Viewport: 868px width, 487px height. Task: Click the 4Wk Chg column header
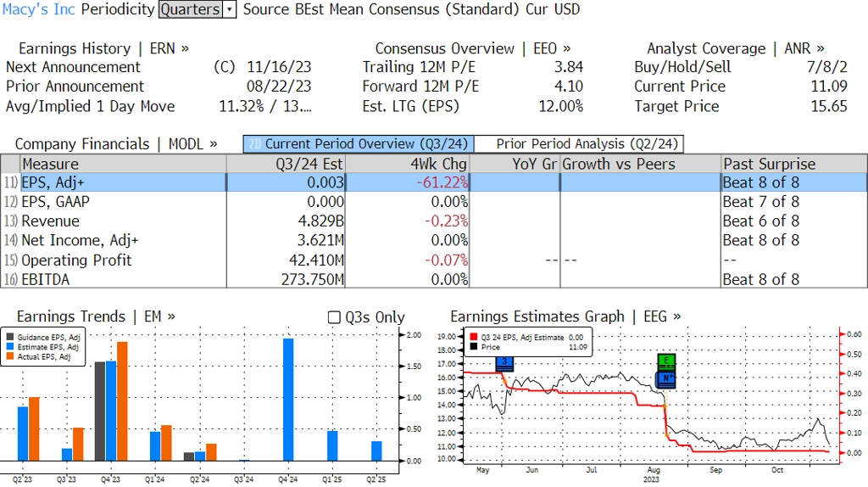[407, 164]
